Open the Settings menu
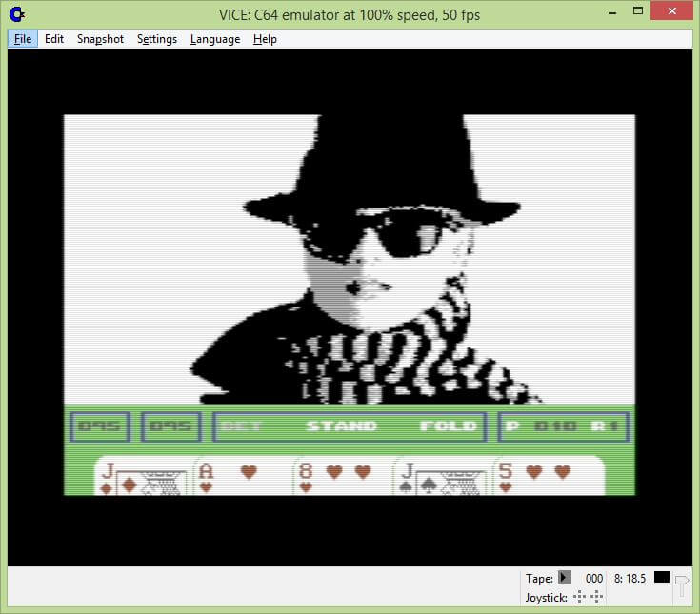 [157, 39]
